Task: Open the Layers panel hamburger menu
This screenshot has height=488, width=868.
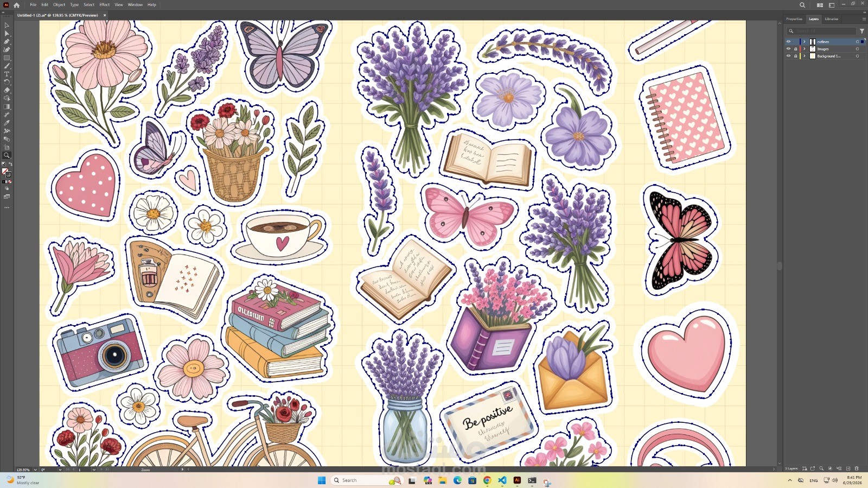Action: point(864,19)
